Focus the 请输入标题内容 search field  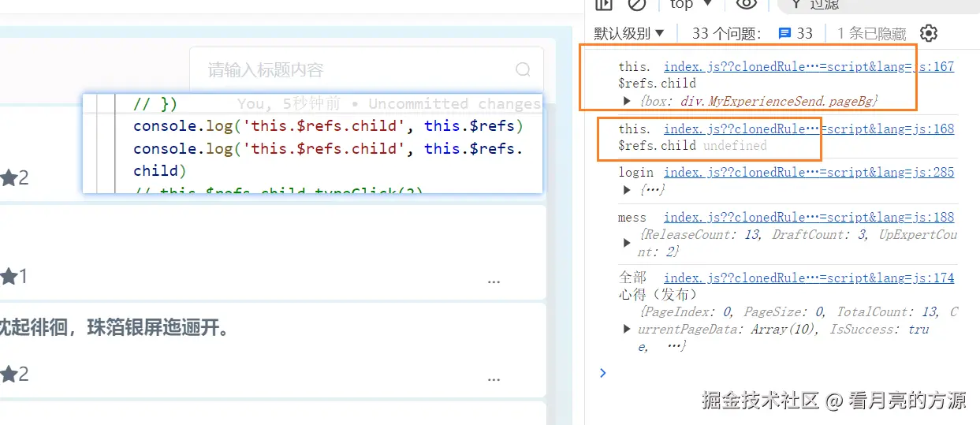(367, 69)
